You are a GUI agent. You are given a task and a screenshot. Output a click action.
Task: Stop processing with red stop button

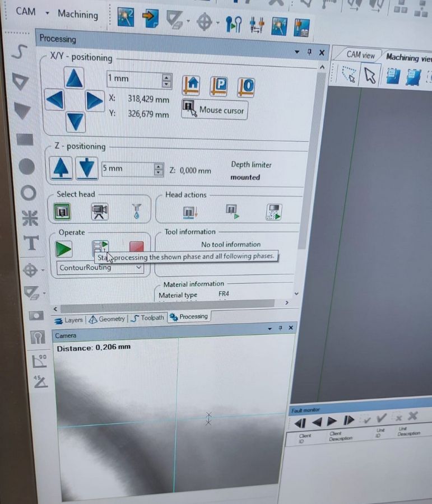[x=136, y=246]
